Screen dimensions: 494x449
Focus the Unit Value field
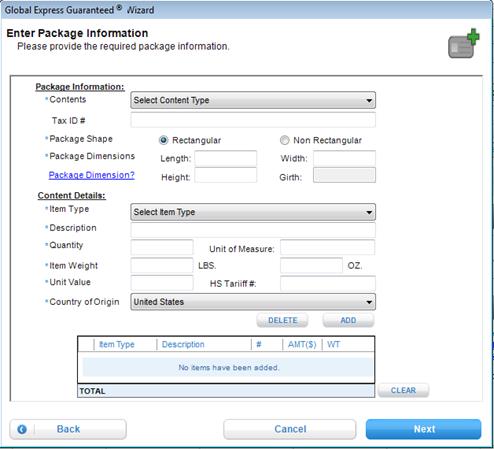(162, 283)
